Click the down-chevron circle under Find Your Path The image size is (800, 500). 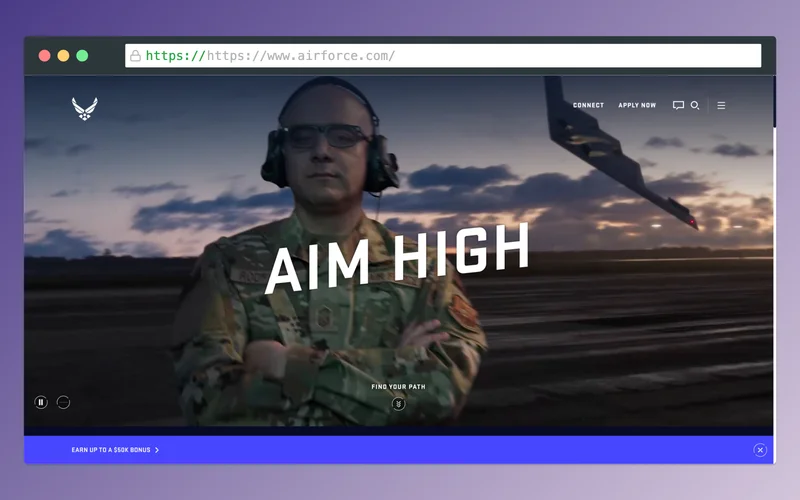pyautogui.click(x=399, y=404)
